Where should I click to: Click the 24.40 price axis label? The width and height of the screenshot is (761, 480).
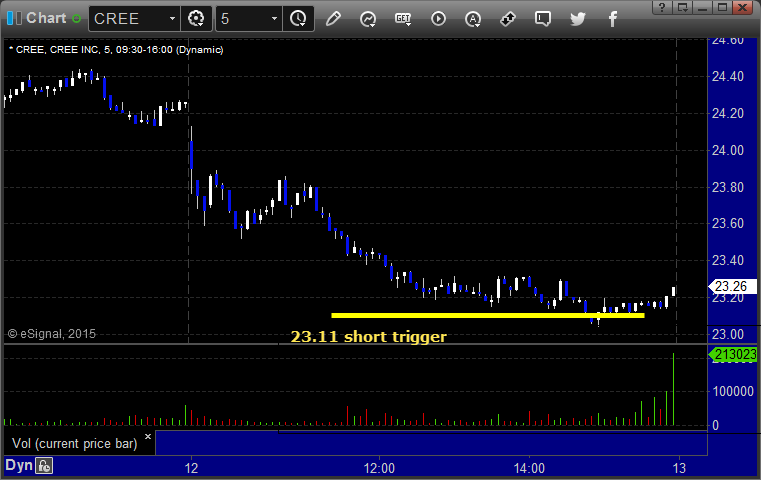pos(728,76)
